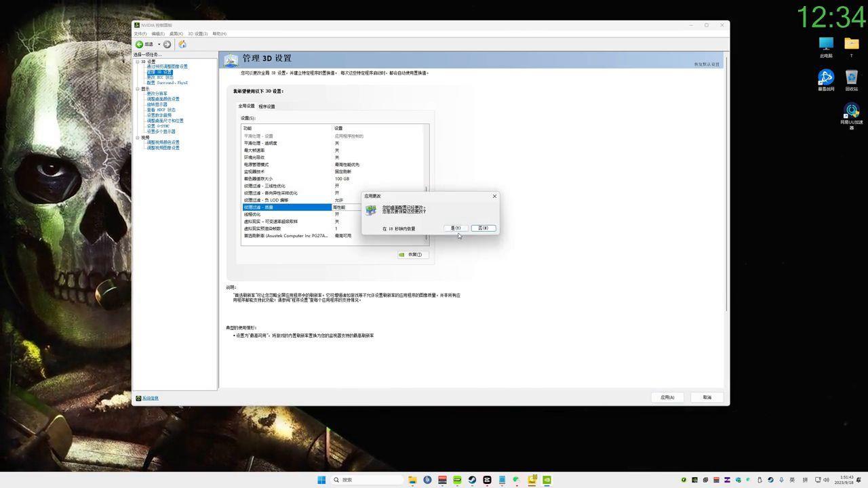Select 通过预览调整图像设置 in the task tree
The width and height of the screenshot is (868, 488).
(167, 66)
